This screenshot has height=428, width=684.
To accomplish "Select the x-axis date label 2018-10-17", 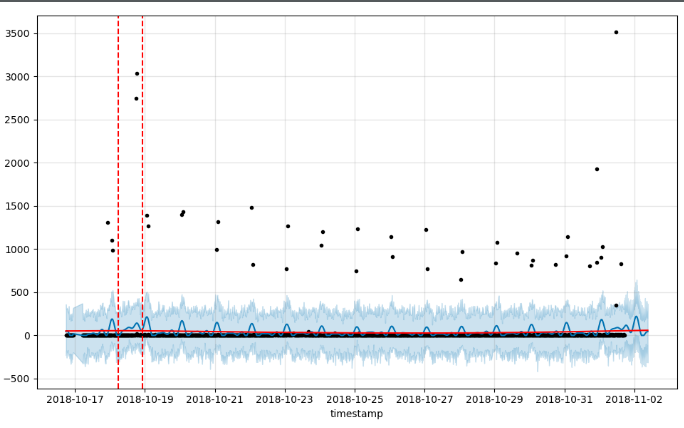I will (x=75, y=399).
